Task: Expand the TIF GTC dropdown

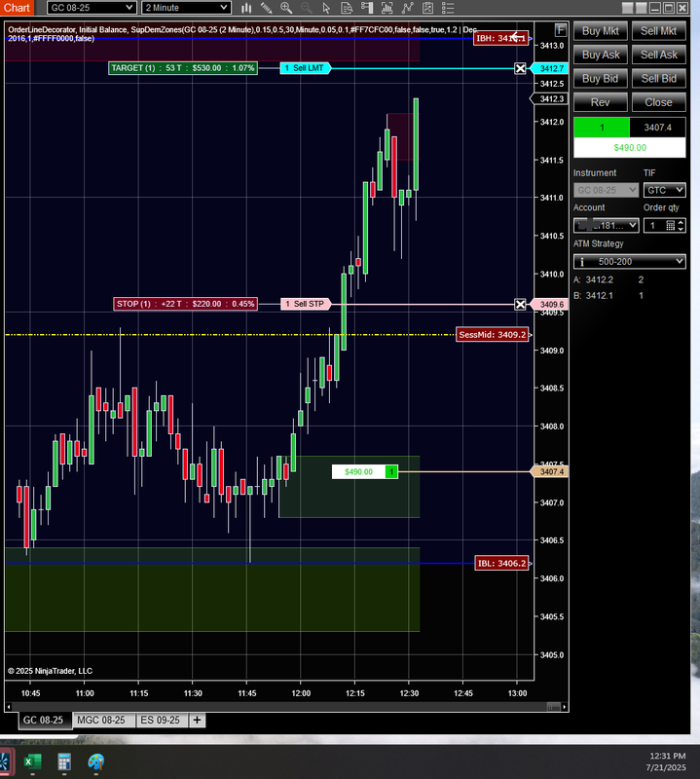Action: pos(664,190)
